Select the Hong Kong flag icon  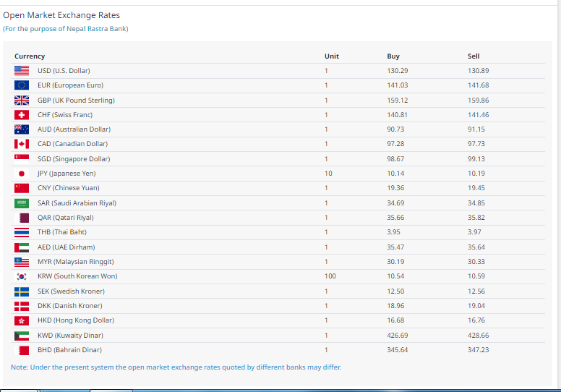pos(22,320)
